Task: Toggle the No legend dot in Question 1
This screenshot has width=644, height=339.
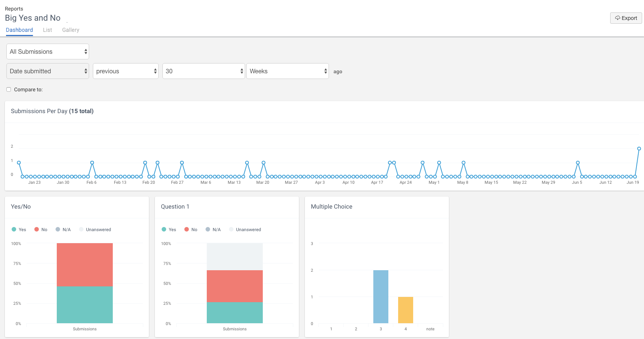Action: pyautogui.click(x=186, y=229)
